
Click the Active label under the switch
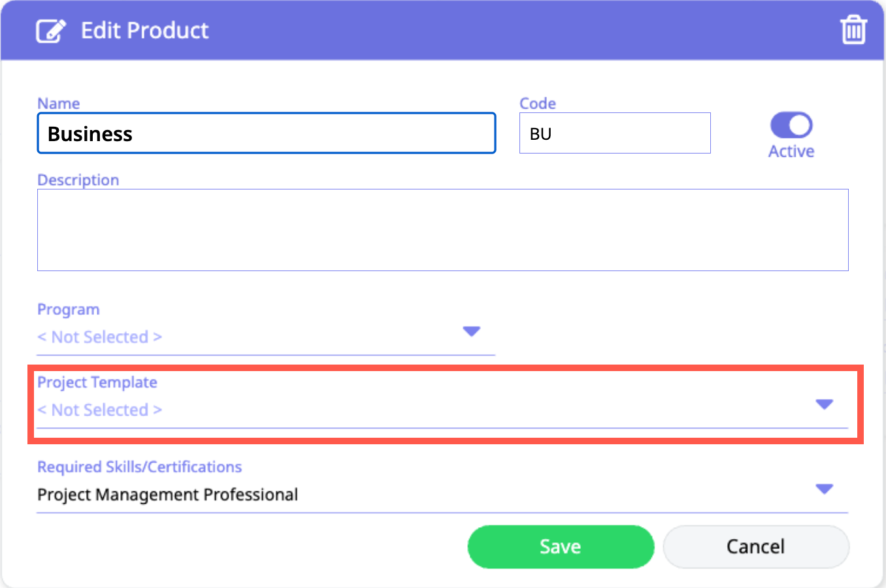pyautogui.click(x=791, y=152)
